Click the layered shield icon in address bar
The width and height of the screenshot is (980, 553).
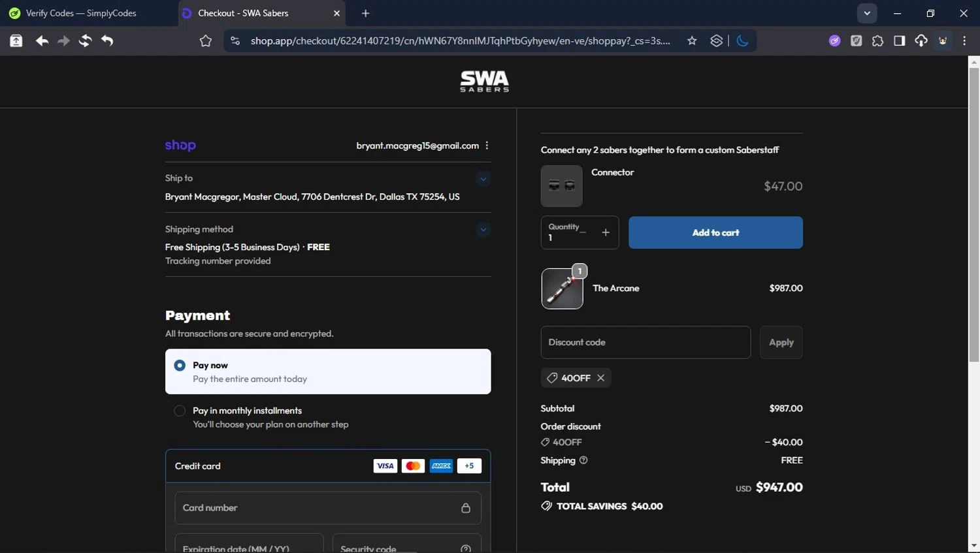pos(717,40)
